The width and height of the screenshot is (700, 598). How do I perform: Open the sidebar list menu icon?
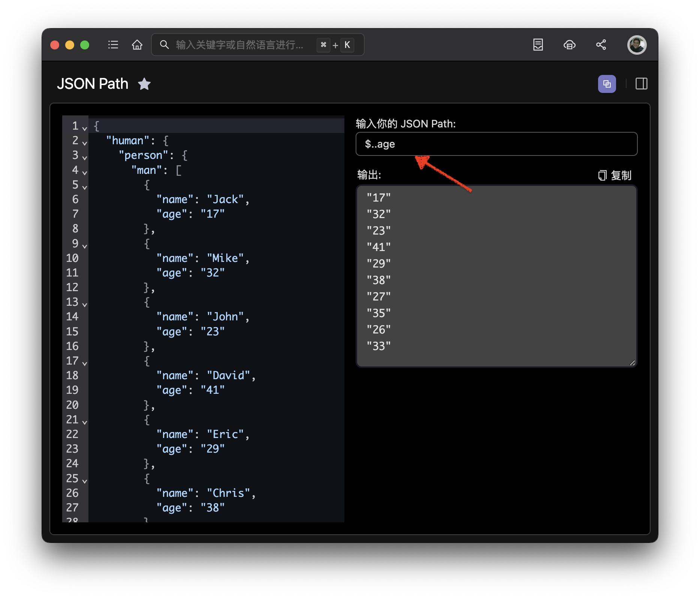[113, 45]
